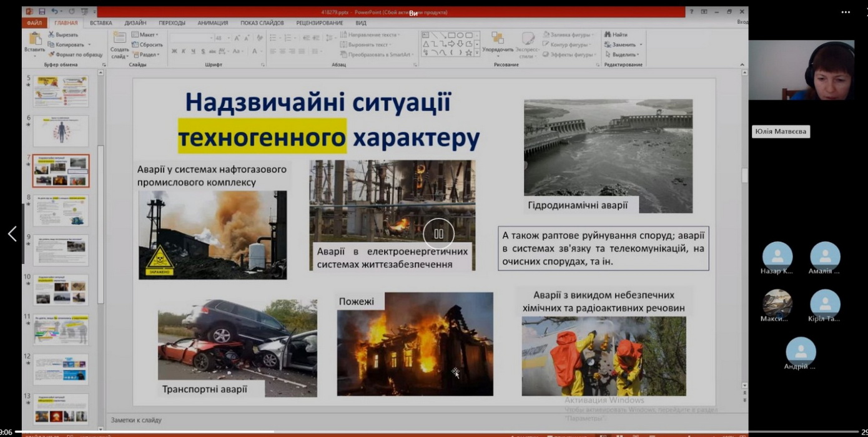Screen dimensions: 868x437
Task: Select Формат по образцу format painter
Action: point(75,54)
